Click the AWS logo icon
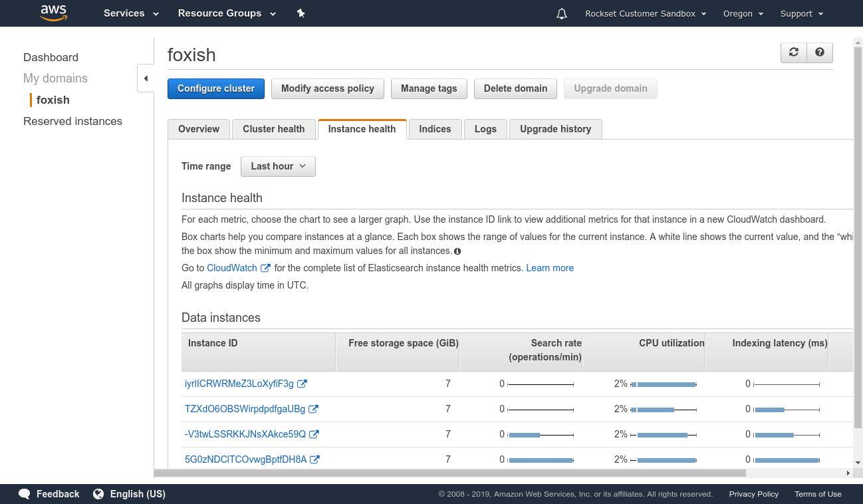The width and height of the screenshot is (863, 504). click(x=54, y=13)
